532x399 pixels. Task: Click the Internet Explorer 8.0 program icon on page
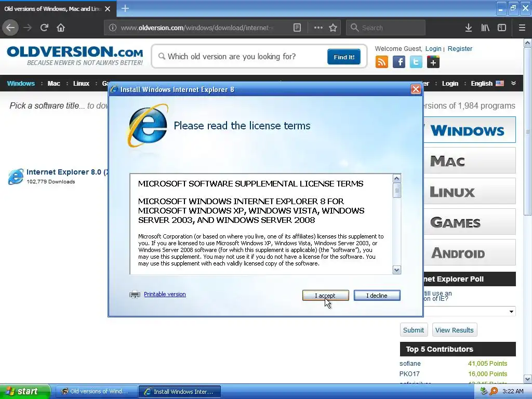[x=16, y=177]
